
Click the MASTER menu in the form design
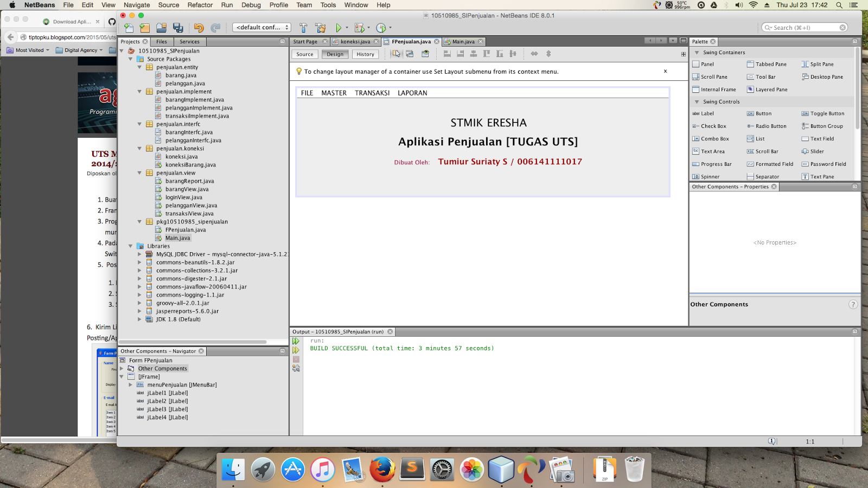[334, 93]
